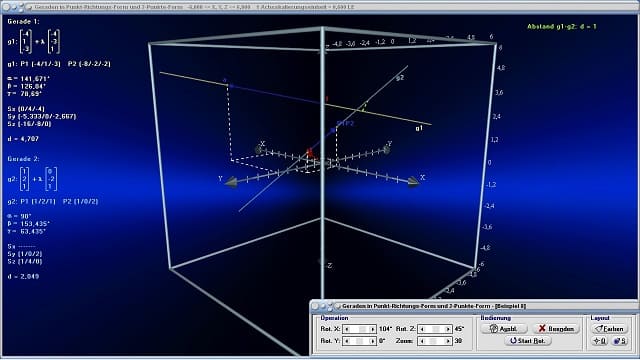Decrease Rot. X with left arrow
The width and height of the screenshot is (640, 360).
click(x=347, y=329)
